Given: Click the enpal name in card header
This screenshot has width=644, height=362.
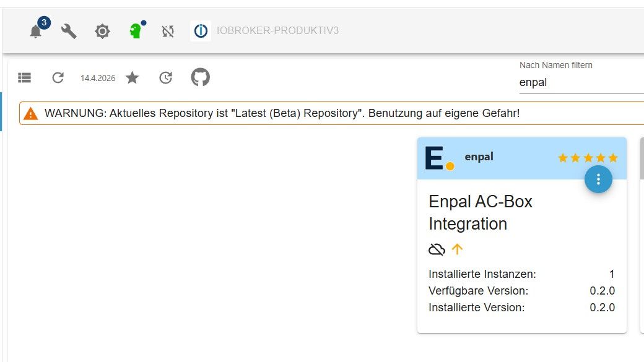Looking at the screenshot, I should [x=479, y=157].
